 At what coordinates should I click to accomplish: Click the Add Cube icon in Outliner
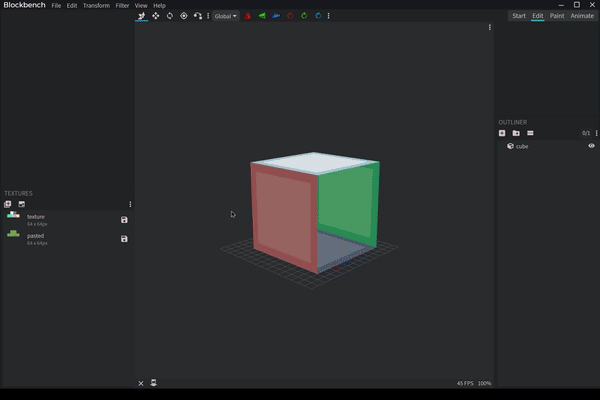tap(502, 133)
